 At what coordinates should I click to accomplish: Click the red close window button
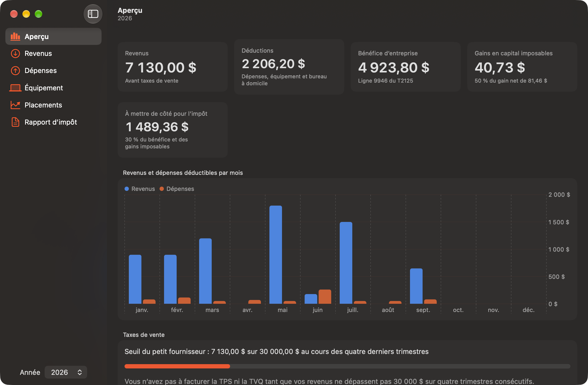[14, 14]
